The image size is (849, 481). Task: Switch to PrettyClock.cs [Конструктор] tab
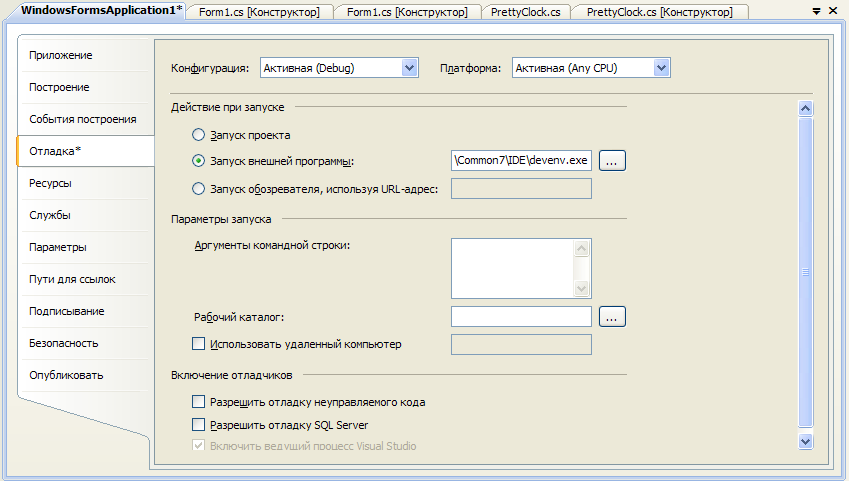659,12
